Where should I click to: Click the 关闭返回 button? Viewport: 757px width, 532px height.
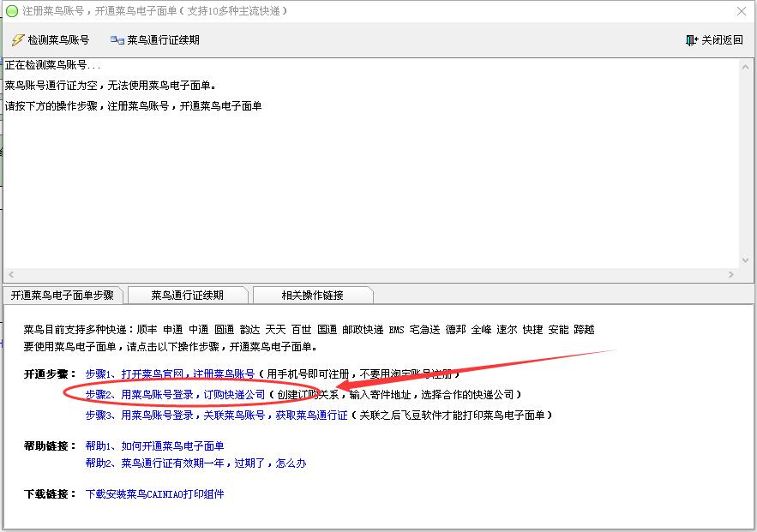(x=714, y=40)
